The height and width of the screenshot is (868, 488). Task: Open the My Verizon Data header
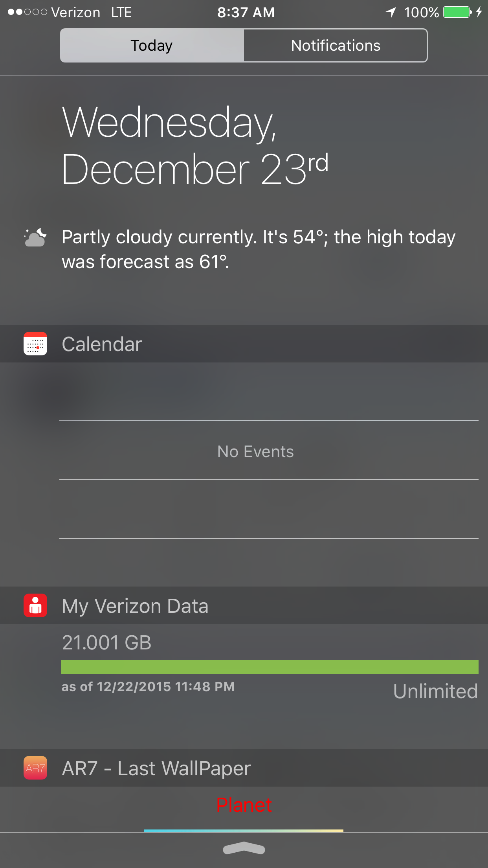point(244,605)
